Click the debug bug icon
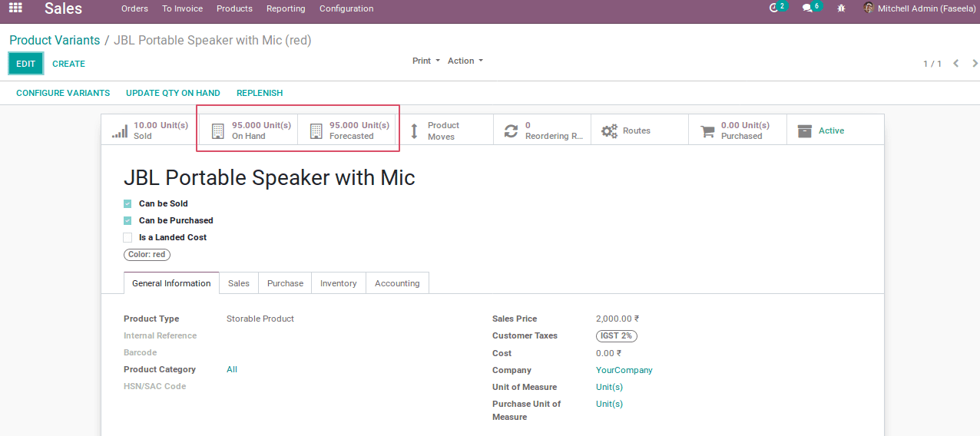 click(x=841, y=8)
